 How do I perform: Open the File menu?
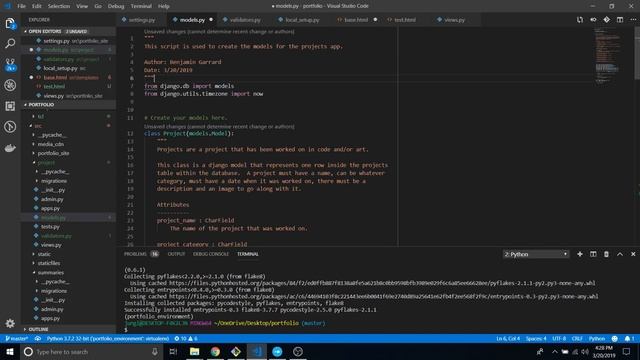pyautogui.click(x=21, y=6)
